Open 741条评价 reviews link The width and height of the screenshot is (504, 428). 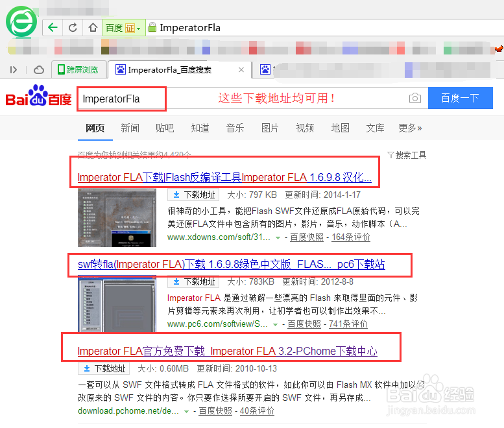click(x=348, y=324)
